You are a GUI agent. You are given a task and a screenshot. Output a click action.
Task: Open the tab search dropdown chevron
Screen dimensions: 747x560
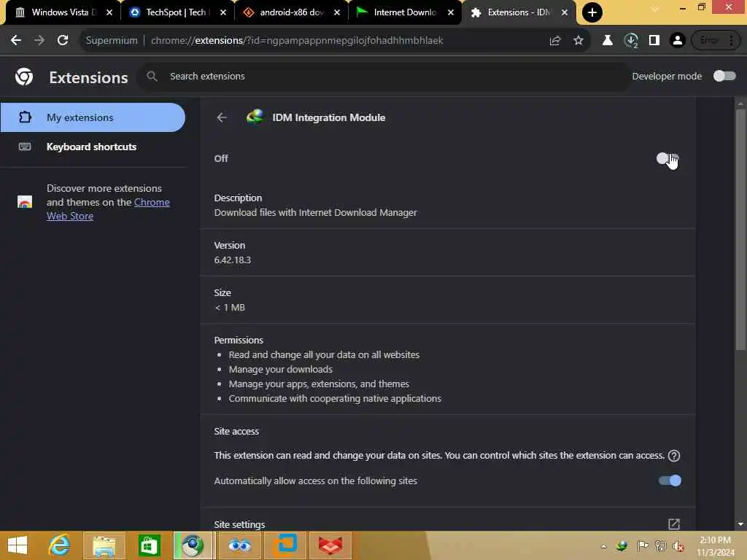click(655, 9)
